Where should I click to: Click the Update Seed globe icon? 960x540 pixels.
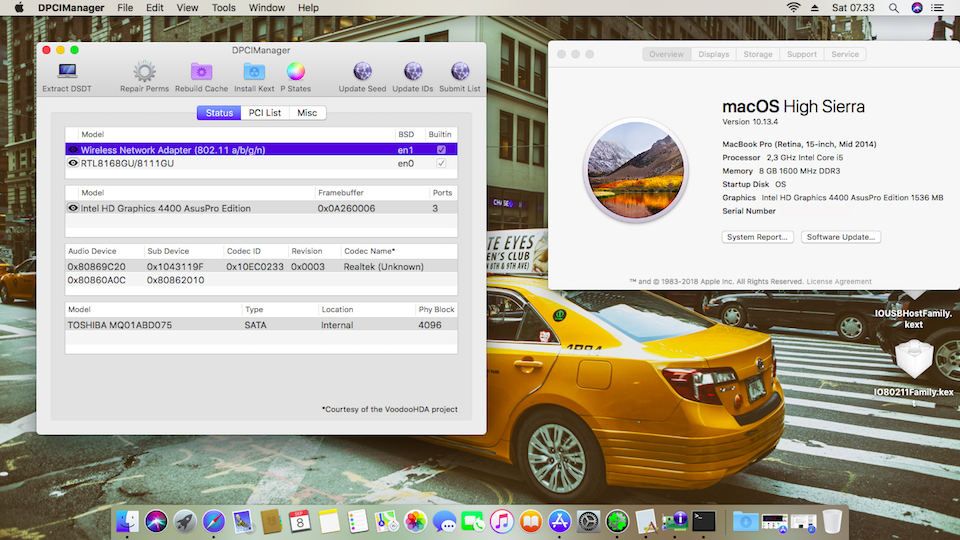point(362,72)
